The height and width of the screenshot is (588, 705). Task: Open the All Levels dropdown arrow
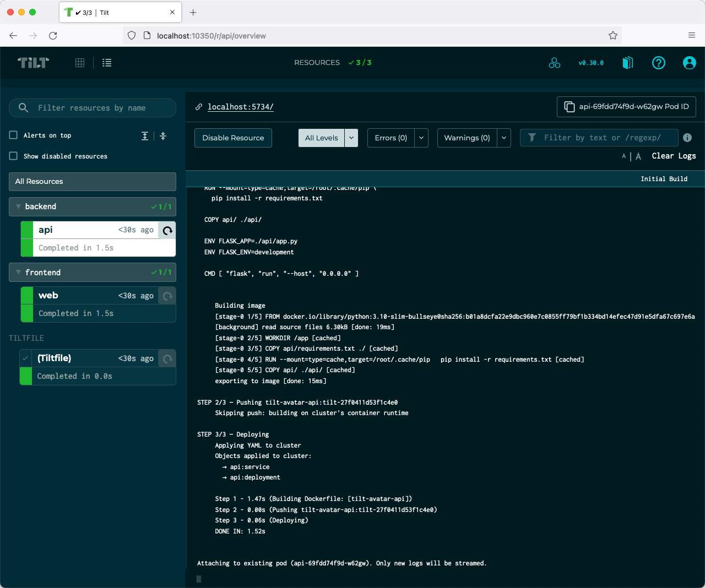(x=351, y=138)
